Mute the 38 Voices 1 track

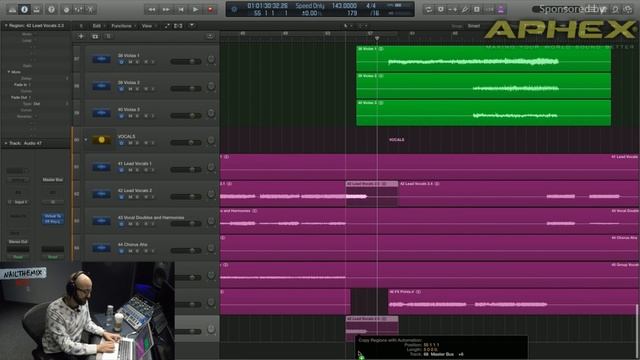pyautogui.click(x=130, y=62)
